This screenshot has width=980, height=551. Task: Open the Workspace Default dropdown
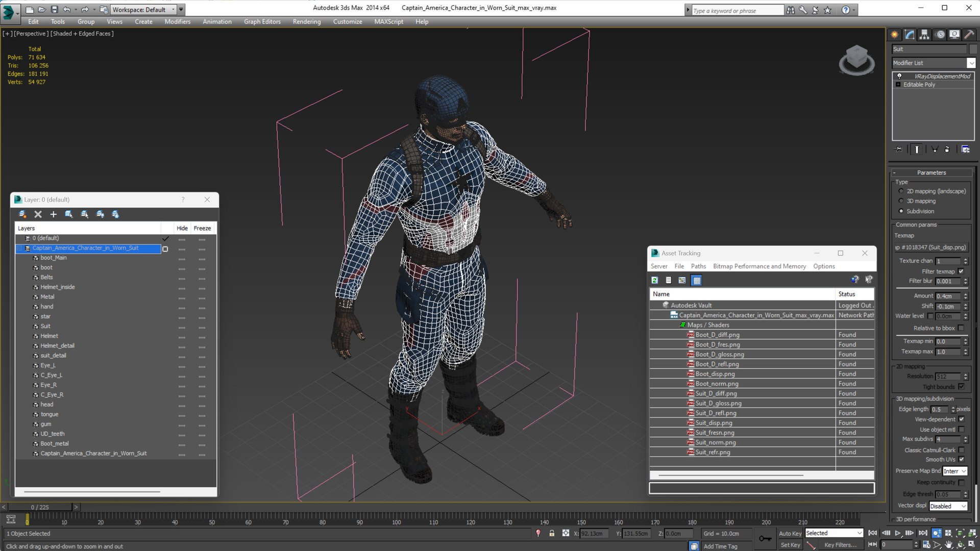[x=143, y=9]
